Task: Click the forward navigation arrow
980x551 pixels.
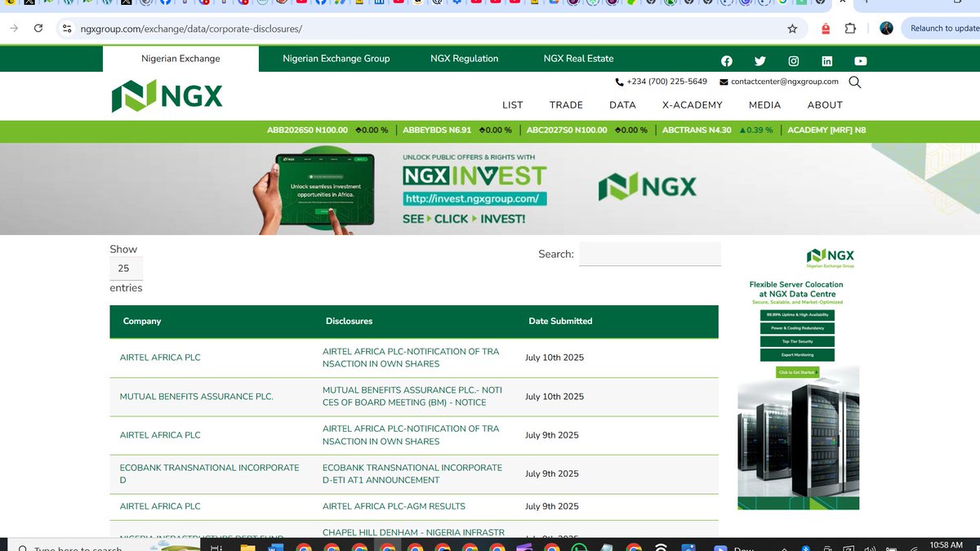Action: click(14, 29)
